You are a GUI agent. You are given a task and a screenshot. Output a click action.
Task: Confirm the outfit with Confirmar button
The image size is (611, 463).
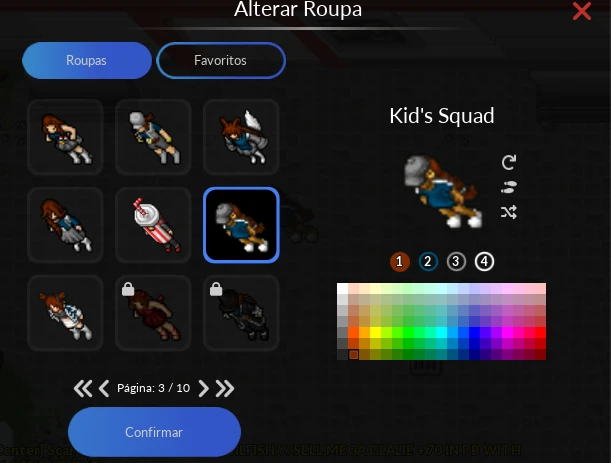[154, 432]
